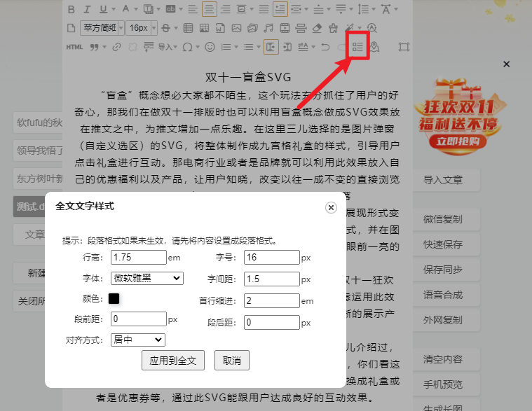This screenshot has width=532, height=411.
Task: Insert multiple images icon
Action: coord(252,28)
